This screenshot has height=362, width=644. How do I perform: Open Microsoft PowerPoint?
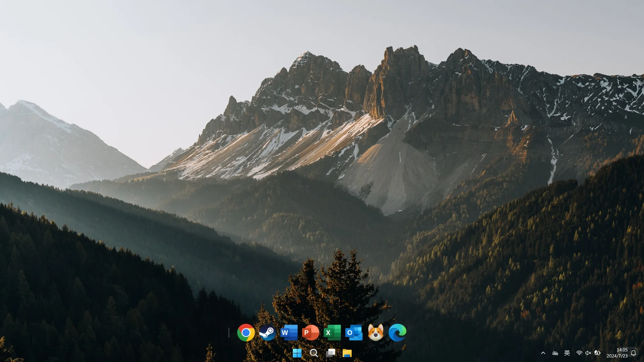coord(311,333)
